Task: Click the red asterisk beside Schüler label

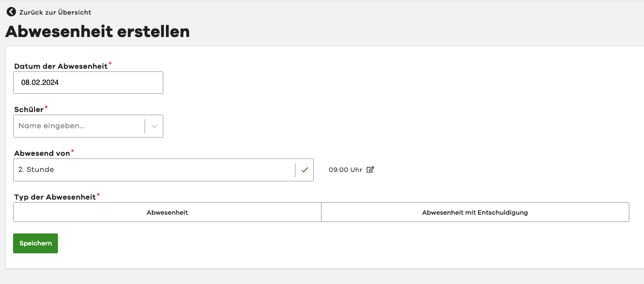Action: (x=46, y=107)
